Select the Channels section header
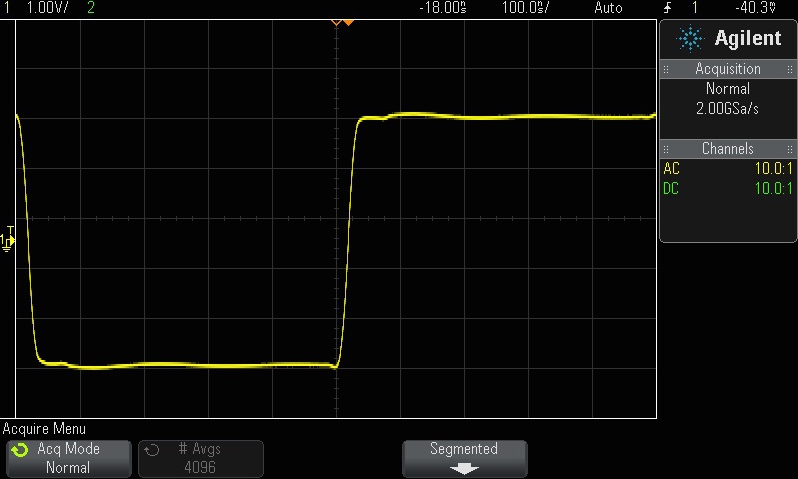 727,149
